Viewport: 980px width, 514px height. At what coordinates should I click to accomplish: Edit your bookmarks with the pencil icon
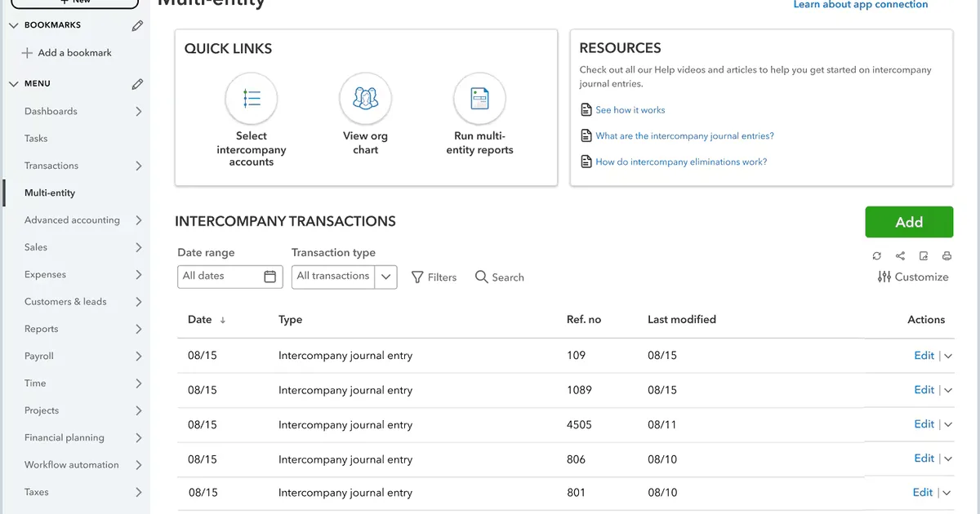(136, 24)
